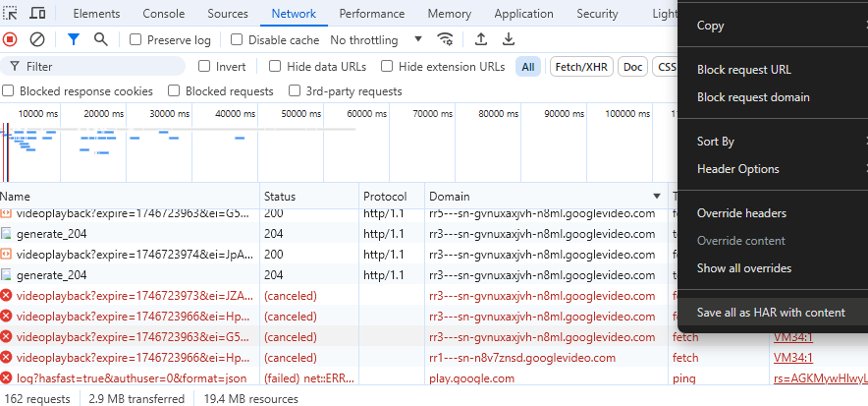
Task: Check Hide data URLs
Action: click(x=275, y=67)
